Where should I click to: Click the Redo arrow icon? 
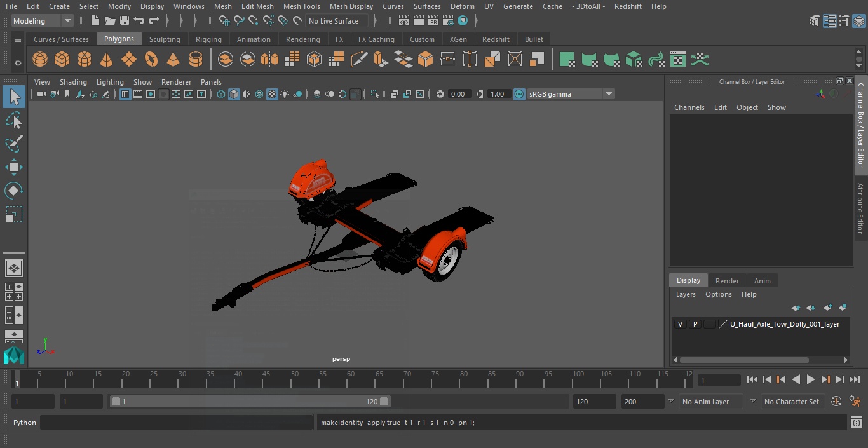[154, 21]
